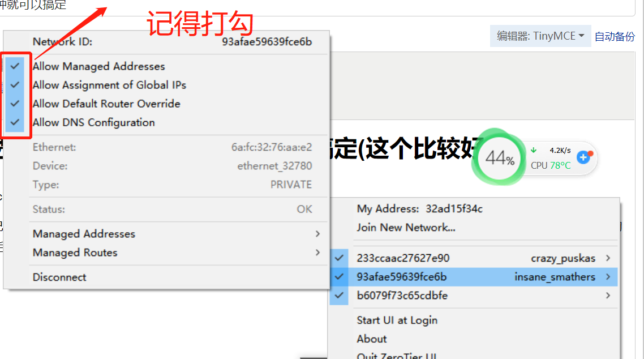Image resolution: width=644 pixels, height=359 pixels.
Task: Click checkmark beside network b6079f73c65cdbfe
Action: 339,296
